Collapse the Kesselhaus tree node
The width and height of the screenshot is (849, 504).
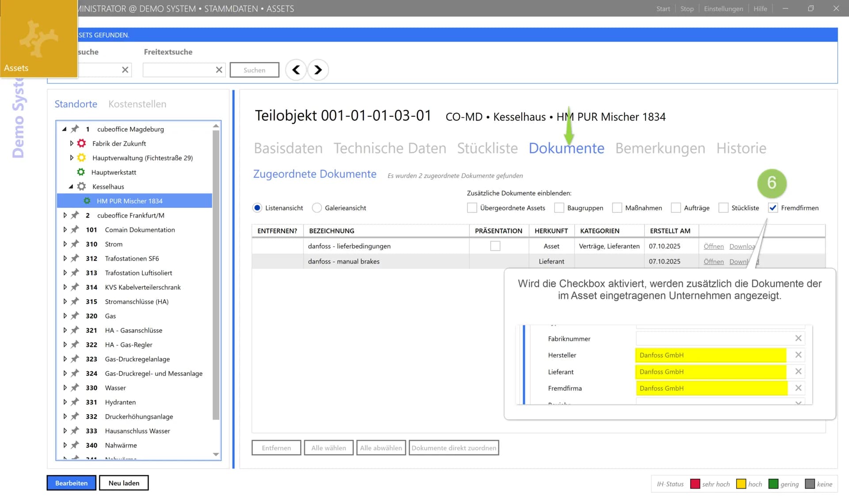tap(71, 186)
